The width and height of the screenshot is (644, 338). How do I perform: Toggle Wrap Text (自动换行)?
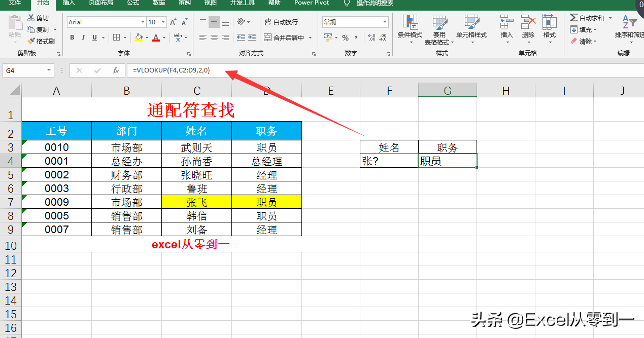click(x=282, y=22)
